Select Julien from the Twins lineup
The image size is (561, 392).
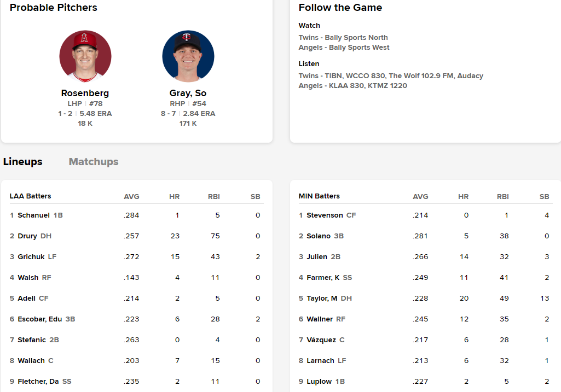tap(317, 257)
